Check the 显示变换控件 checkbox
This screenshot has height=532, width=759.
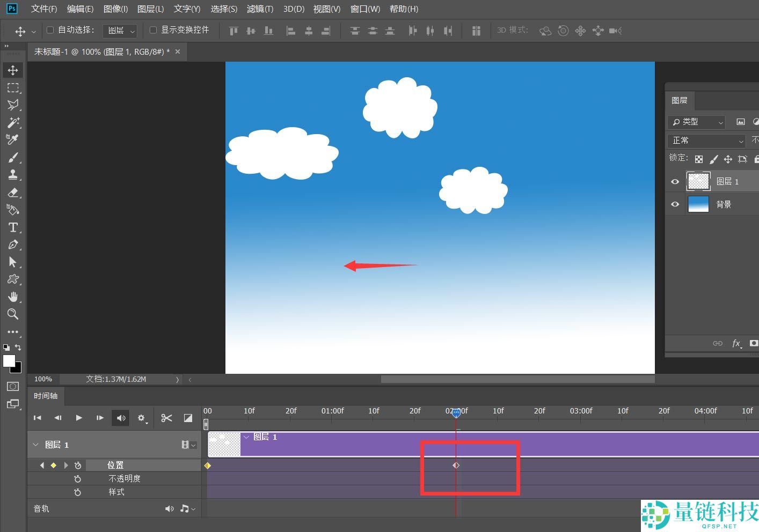click(153, 30)
